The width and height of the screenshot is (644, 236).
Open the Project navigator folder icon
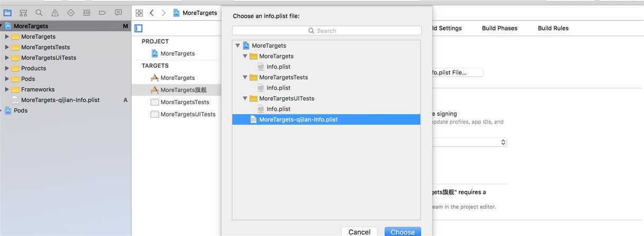tap(7, 12)
